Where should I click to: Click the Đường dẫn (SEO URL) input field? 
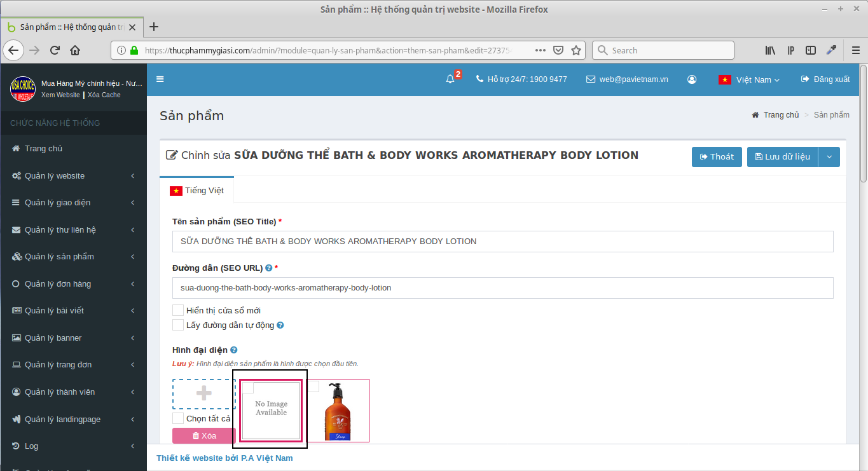(502, 288)
